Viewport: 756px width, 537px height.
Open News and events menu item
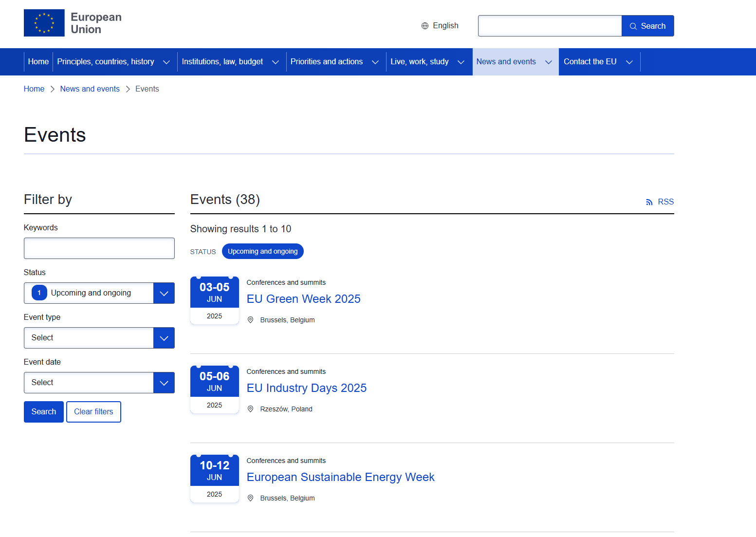506,62
